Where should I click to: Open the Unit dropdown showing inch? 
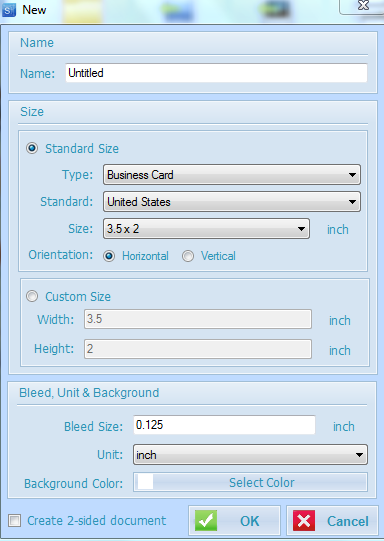pyautogui.click(x=250, y=455)
